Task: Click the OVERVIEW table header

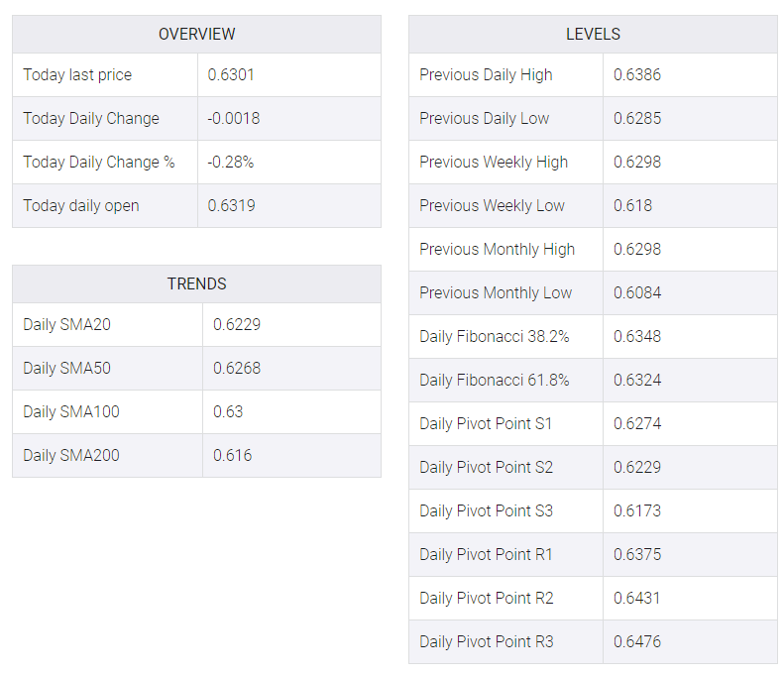Action: [196, 34]
